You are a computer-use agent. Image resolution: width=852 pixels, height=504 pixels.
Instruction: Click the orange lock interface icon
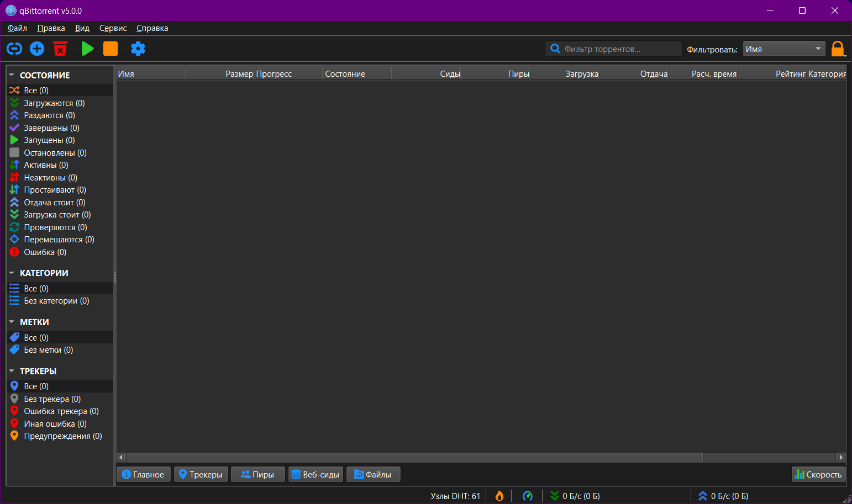838,49
